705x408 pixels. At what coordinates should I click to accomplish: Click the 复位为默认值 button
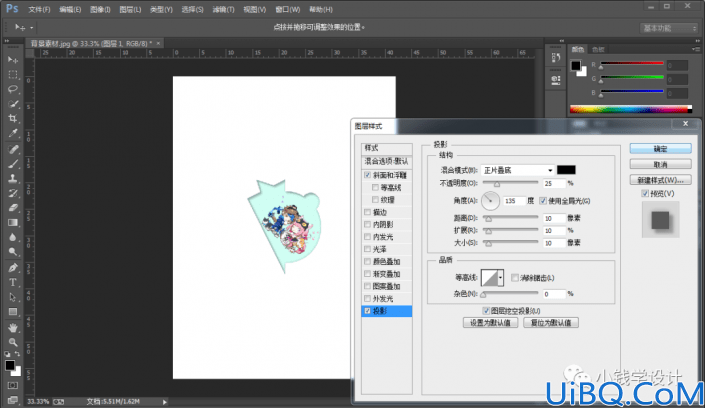coord(551,323)
